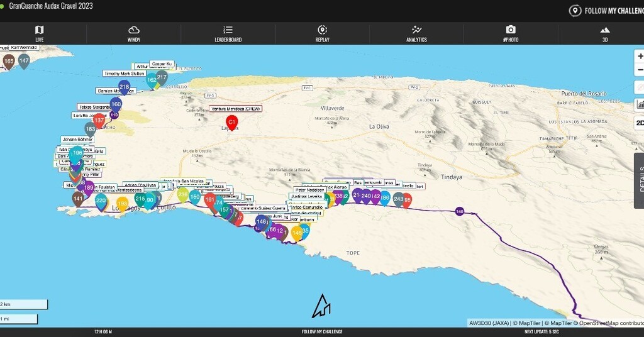Screen dimensions: 644x337
Task: Click the Justinas Leveika rider label
Action: pos(307,196)
